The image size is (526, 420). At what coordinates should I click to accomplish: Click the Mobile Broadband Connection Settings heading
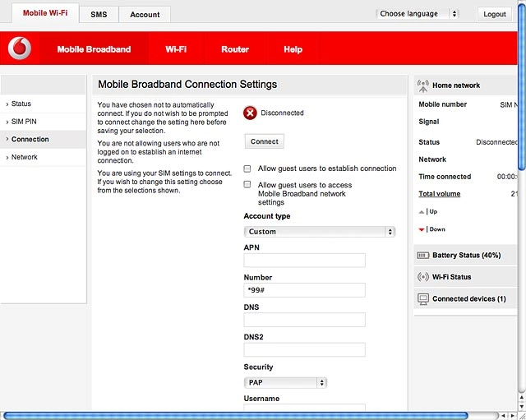(x=187, y=84)
